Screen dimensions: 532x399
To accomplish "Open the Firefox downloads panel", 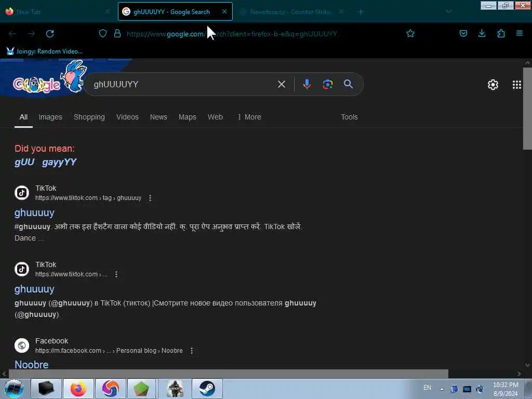I will coord(482,33).
